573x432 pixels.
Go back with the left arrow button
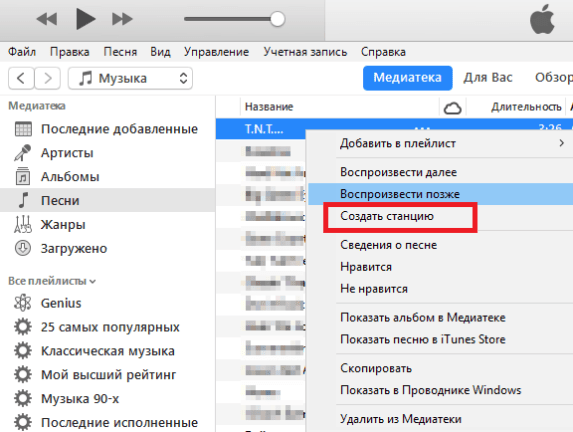tap(21, 78)
